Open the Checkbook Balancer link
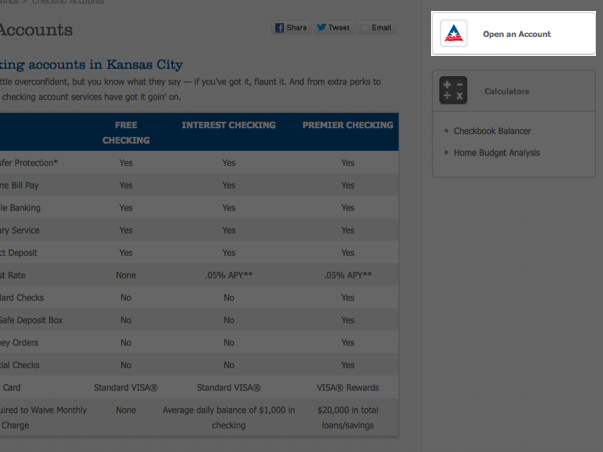Screen dimensions: 603x452 pos(492,131)
